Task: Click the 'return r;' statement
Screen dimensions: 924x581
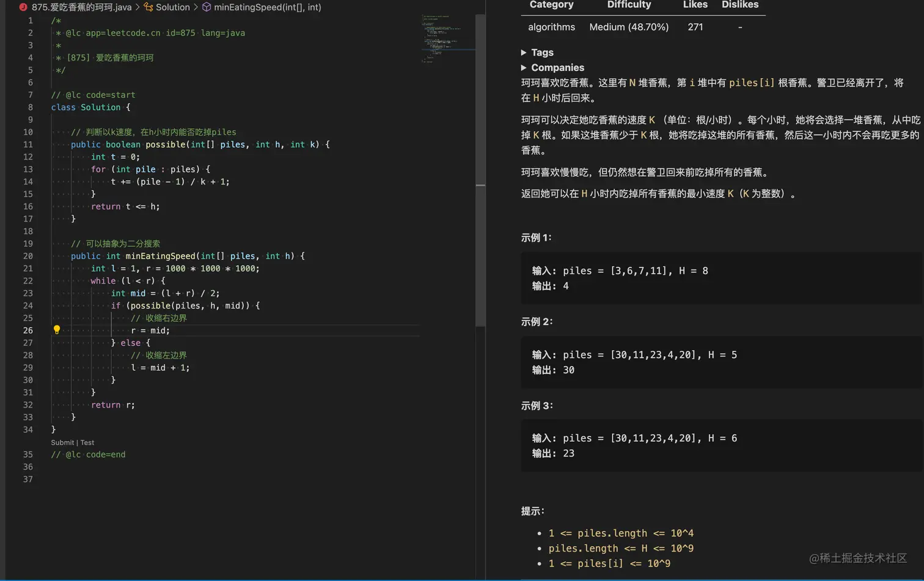Action: 113,405
